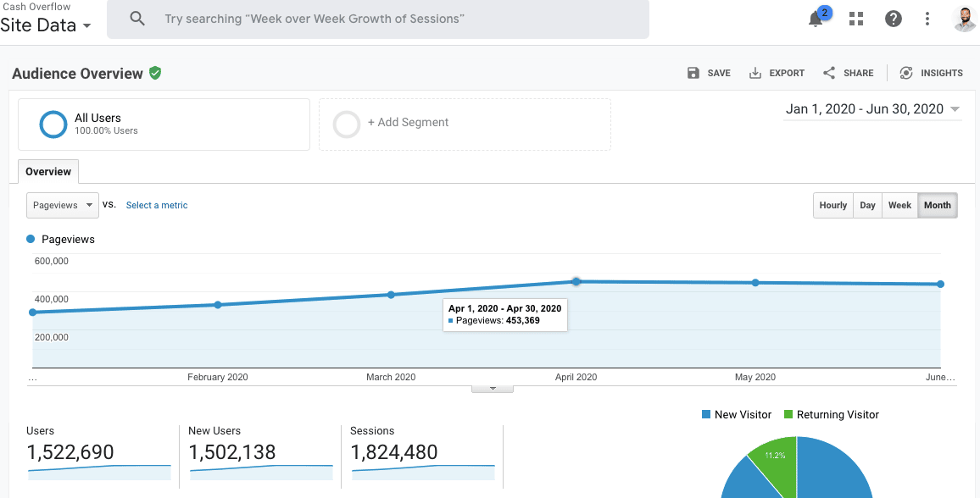Click the user profile avatar
Image resolution: width=980 pixels, height=498 pixels.
(x=964, y=19)
